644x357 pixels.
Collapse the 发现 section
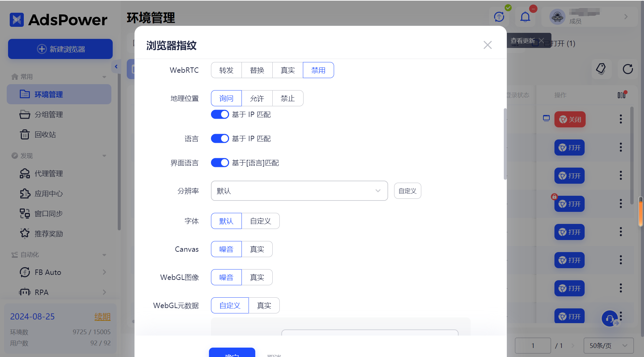click(104, 156)
